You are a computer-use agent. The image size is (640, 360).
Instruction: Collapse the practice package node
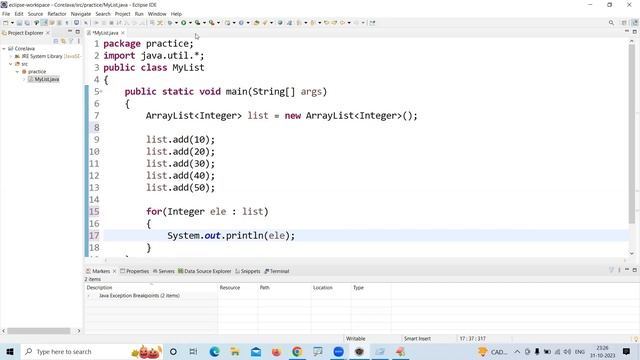(x=18, y=72)
